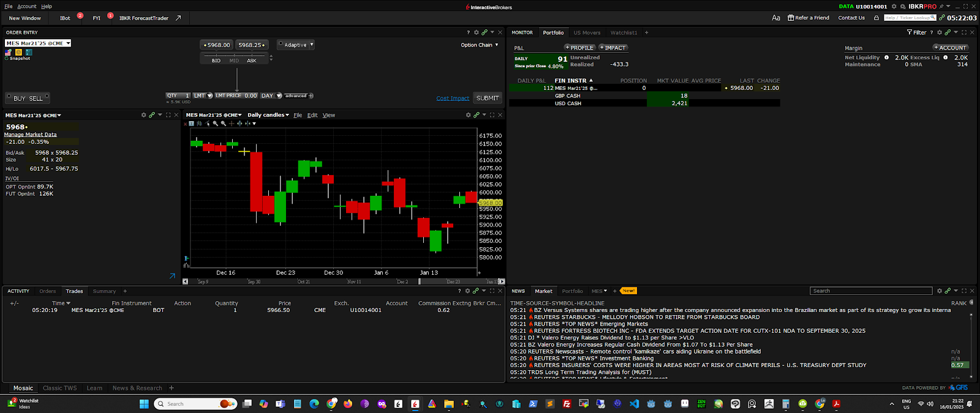
Task: Open IBKR ForecastTrader external arrow icon
Action: click(178, 18)
